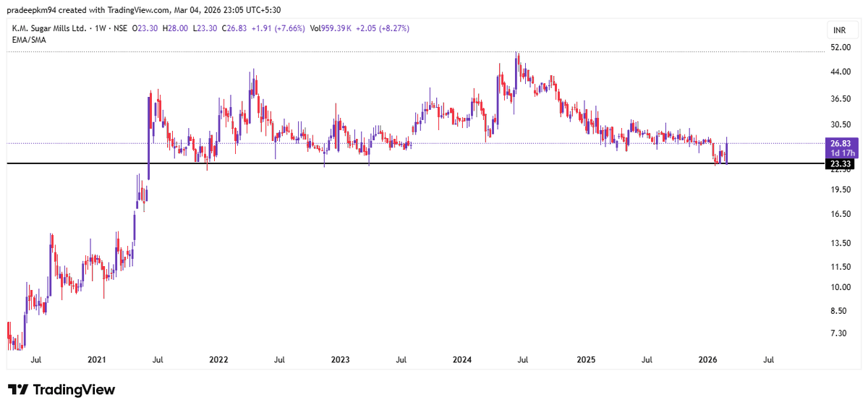Click the 2022 time axis label
This screenshot has width=868, height=410.
[x=218, y=359]
